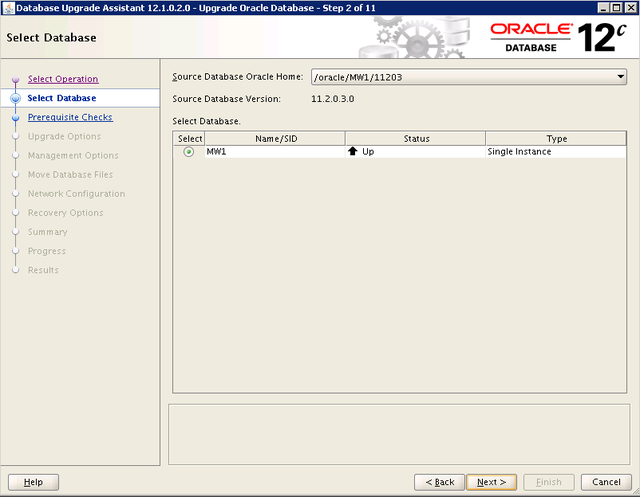Select the MW1 name cell in table
Image resolution: width=640 pixels, height=497 pixels.
pyautogui.click(x=217, y=152)
